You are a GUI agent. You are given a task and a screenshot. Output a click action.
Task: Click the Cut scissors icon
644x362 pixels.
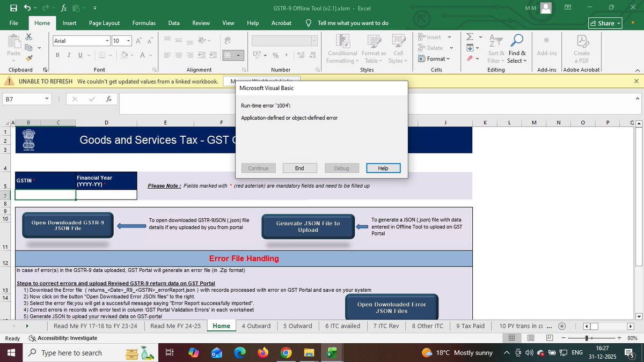click(29, 36)
